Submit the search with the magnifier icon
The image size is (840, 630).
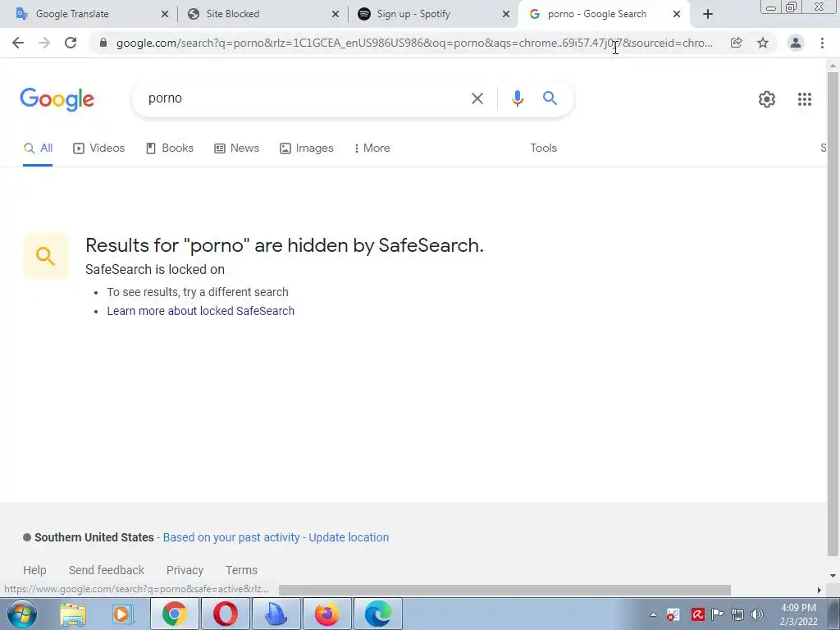point(550,98)
